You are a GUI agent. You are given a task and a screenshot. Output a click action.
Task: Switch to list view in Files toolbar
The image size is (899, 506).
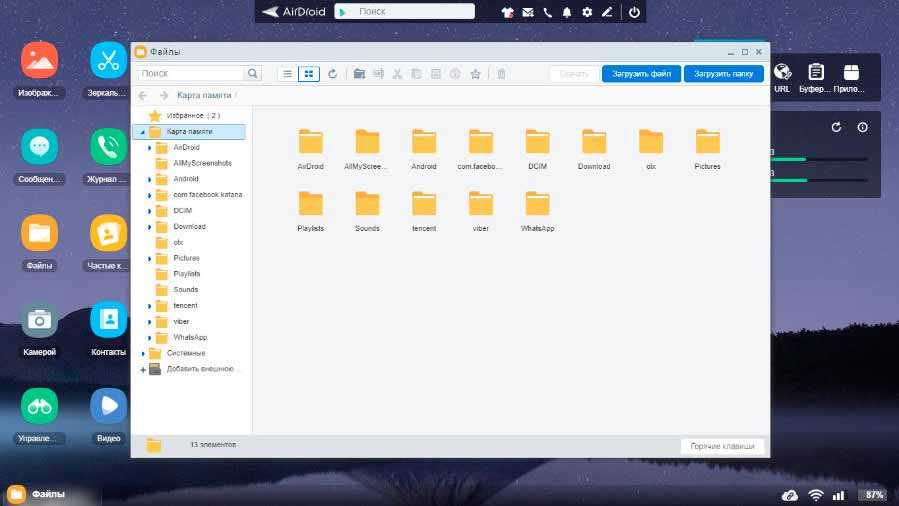click(287, 74)
